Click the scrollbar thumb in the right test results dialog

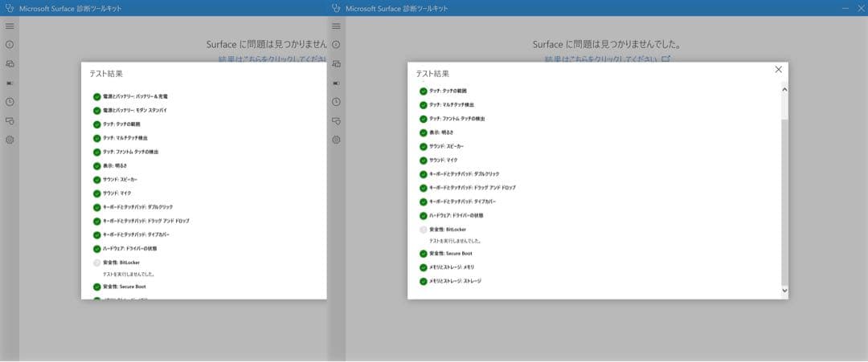pos(784,201)
